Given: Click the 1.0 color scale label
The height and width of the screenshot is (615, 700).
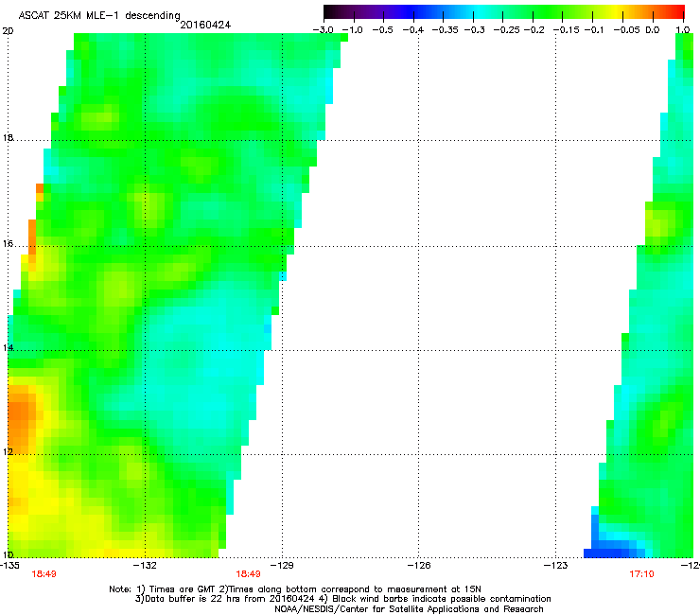Looking at the screenshot, I should (683, 30).
